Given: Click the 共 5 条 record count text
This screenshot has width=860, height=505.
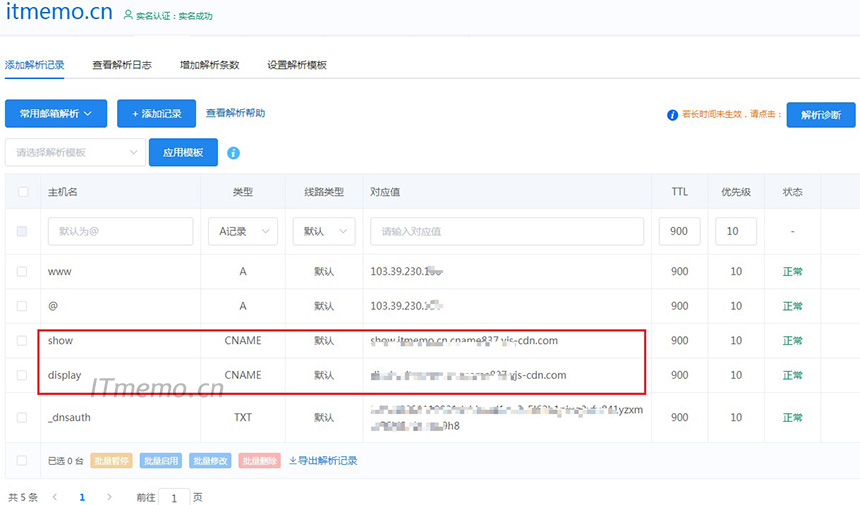Looking at the screenshot, I should click(x=23, y=497).
